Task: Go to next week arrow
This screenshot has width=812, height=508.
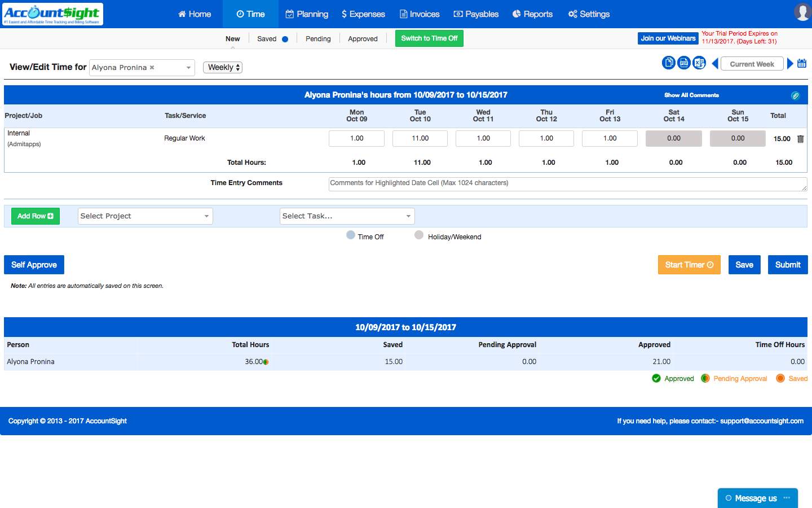Action: (790, 64)
